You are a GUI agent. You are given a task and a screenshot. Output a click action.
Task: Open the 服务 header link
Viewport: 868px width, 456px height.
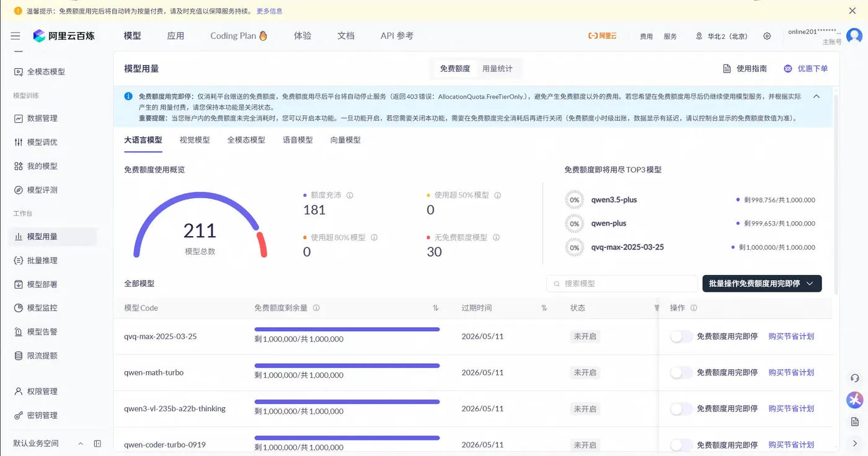(670, 37)
